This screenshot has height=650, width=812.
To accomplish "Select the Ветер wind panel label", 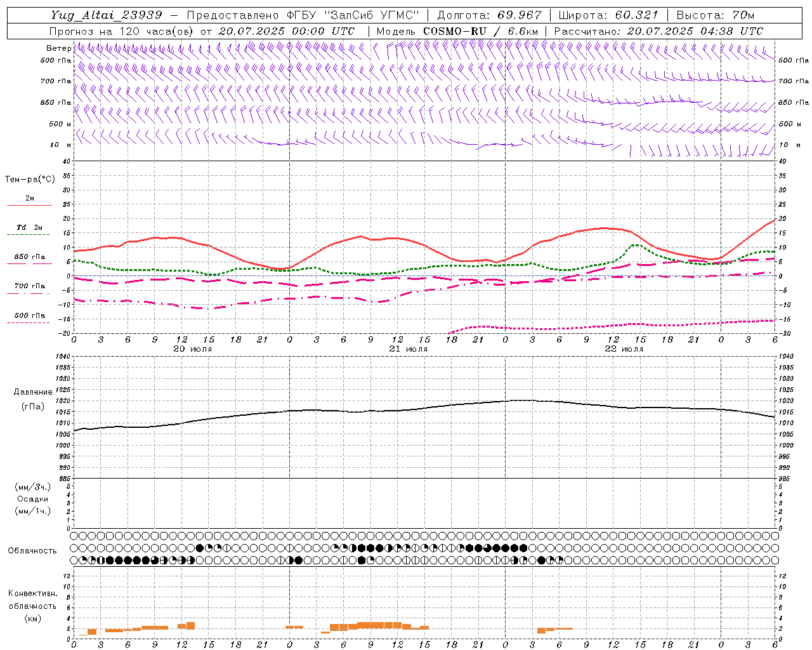I will click(58, 48).
